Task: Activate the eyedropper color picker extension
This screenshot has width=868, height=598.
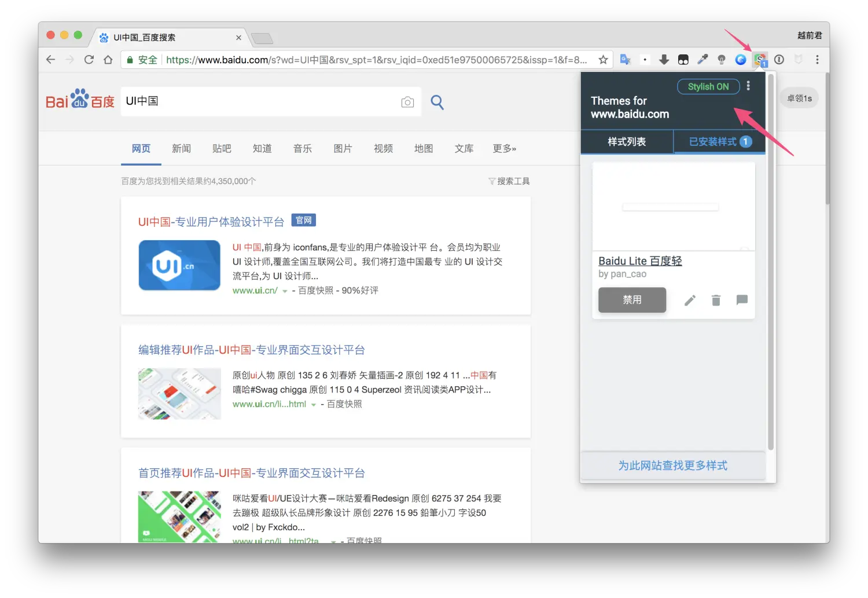Action: click(x=702, y=59)
